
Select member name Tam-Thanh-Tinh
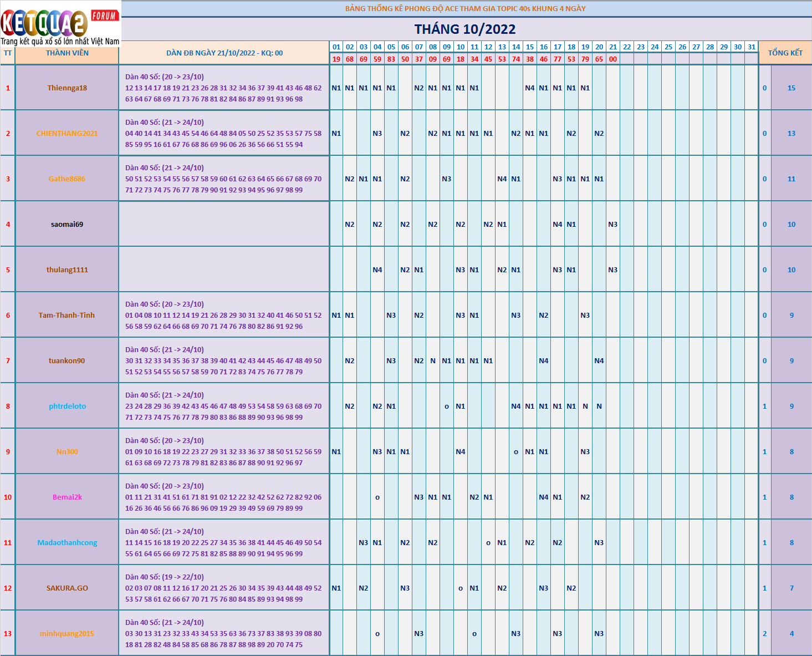point(67,315)
